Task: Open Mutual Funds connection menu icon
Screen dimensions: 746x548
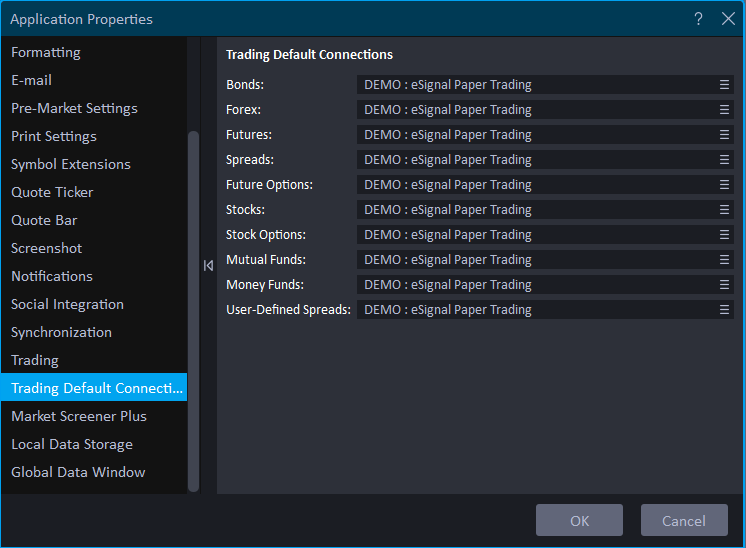Action: [x=724, y=260]
